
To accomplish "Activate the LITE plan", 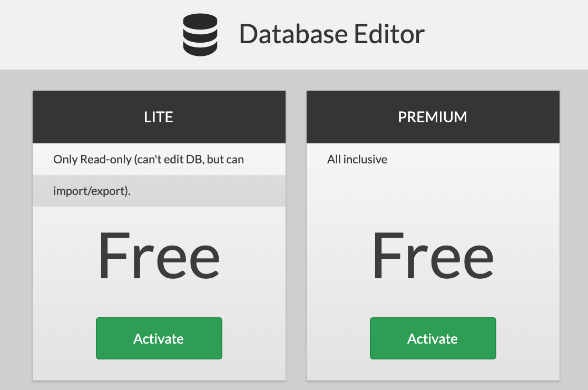I will tap(159, 338).
